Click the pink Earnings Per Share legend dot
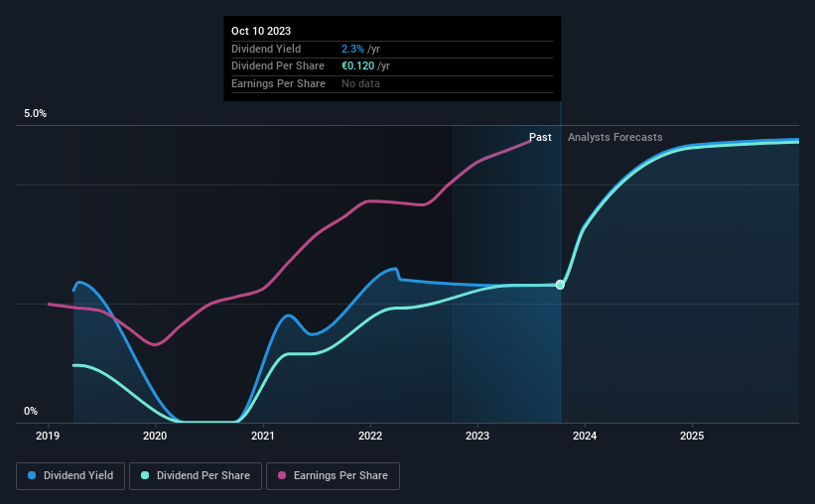 click(282, 475)
